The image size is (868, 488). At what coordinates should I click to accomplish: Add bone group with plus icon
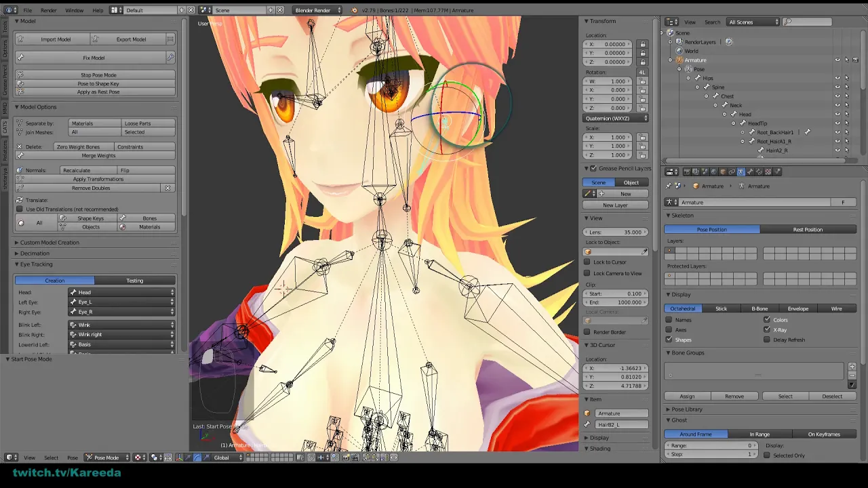(x=852, y=367)
